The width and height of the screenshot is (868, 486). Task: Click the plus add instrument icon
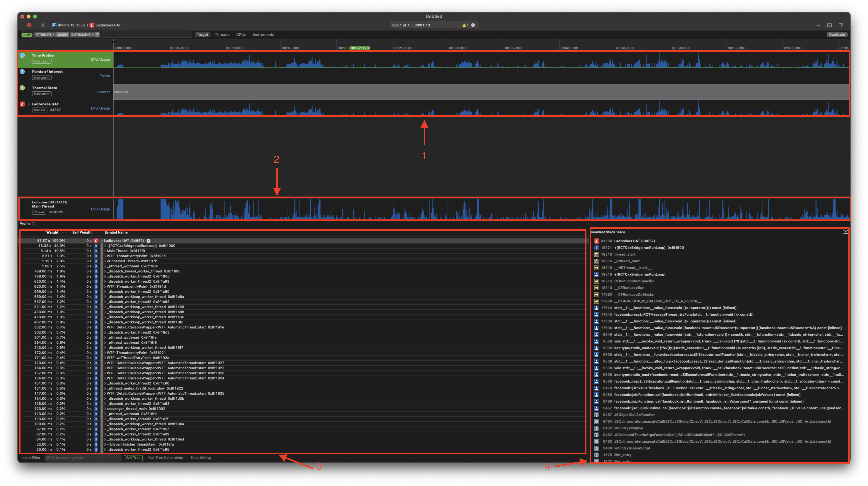pyautogui.click(x=818, y=25)
